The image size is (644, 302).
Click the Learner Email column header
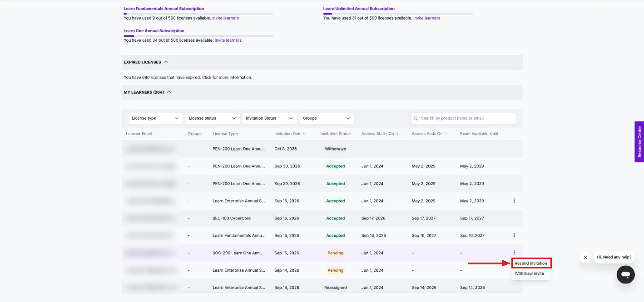tap(139, 134)
